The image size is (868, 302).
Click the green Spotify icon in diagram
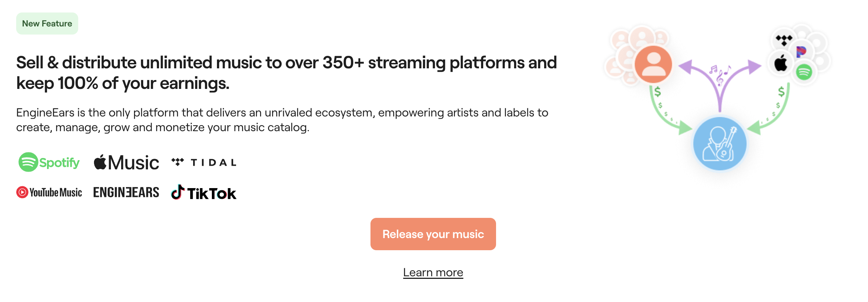click(804, 72)
